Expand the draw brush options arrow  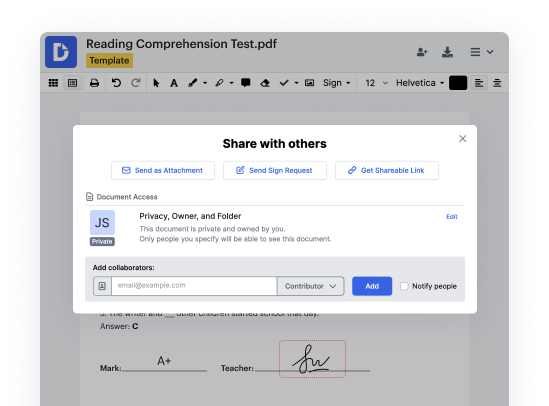pyautogui.click(x=205, y=83)
